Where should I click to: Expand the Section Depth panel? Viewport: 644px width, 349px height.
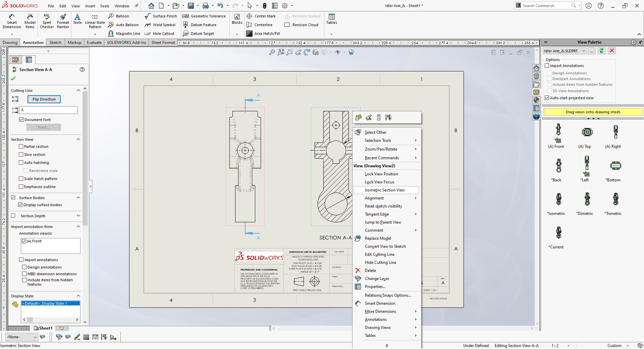click(78, 216)
